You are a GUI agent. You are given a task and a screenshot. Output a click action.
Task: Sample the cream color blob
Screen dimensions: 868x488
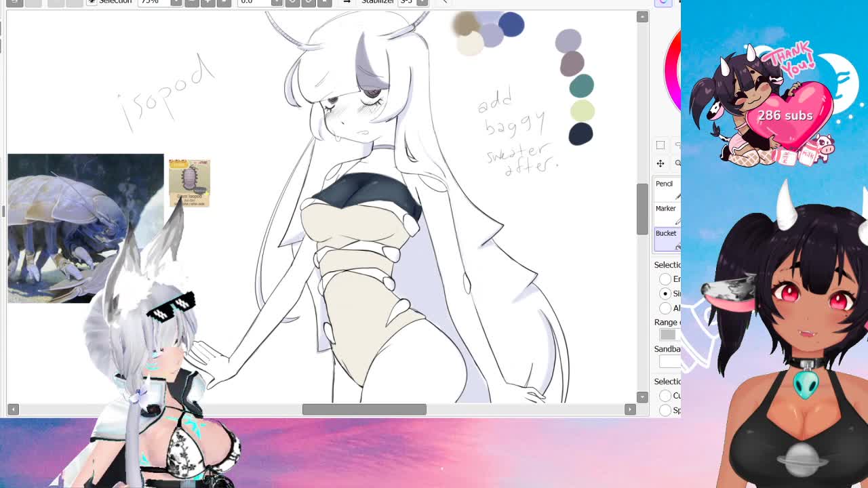click(470, 45)
